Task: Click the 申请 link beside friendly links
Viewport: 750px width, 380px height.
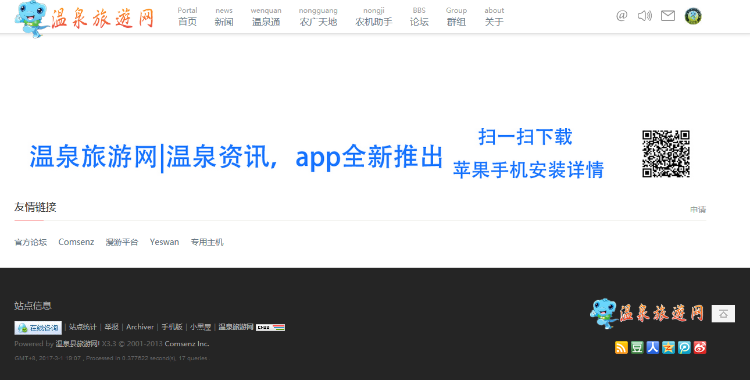Action: tap(698, 210)
